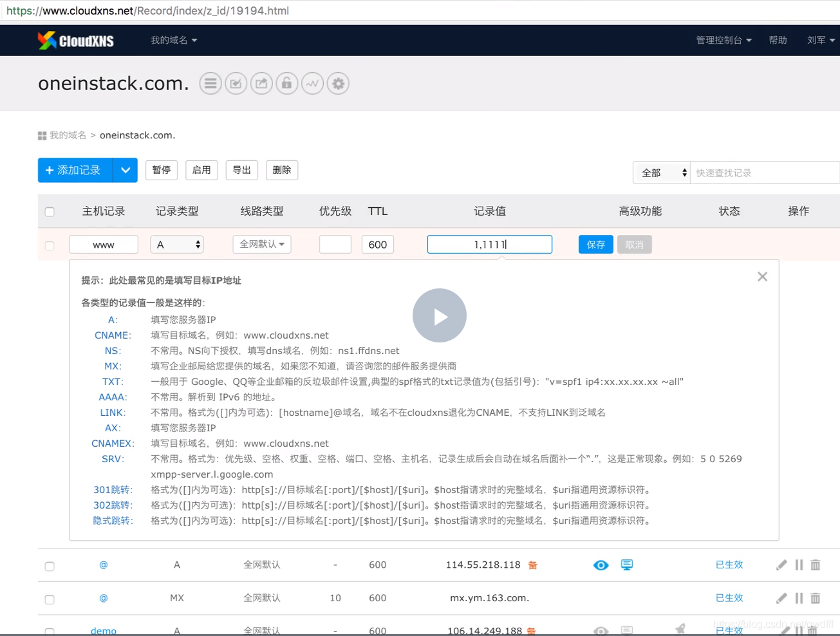Click the @ host link on the MX row
The height and width of the screenshot is (636, 840).
104,598
